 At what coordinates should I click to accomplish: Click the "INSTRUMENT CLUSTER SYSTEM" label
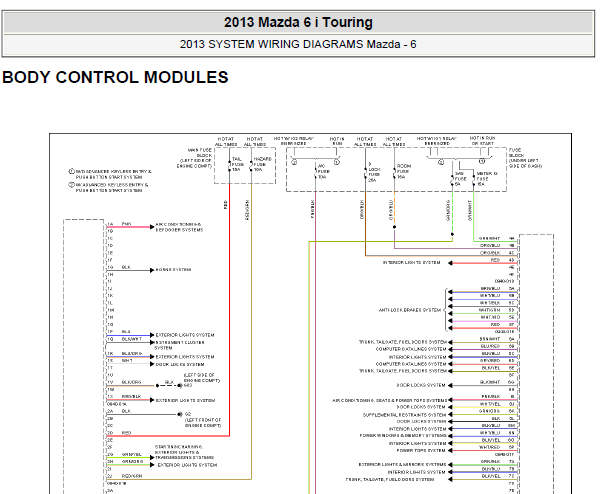(179, 345)
